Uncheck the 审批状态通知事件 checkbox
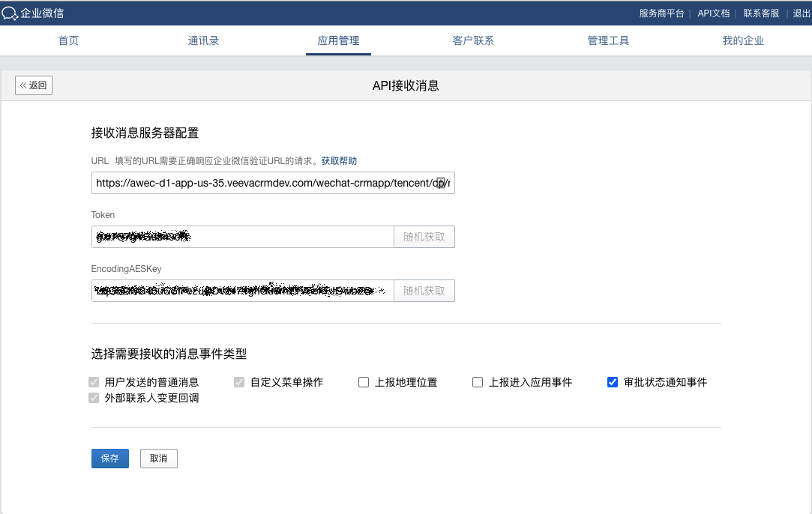This screenshot has height=514, width=812. click(613, 382)
